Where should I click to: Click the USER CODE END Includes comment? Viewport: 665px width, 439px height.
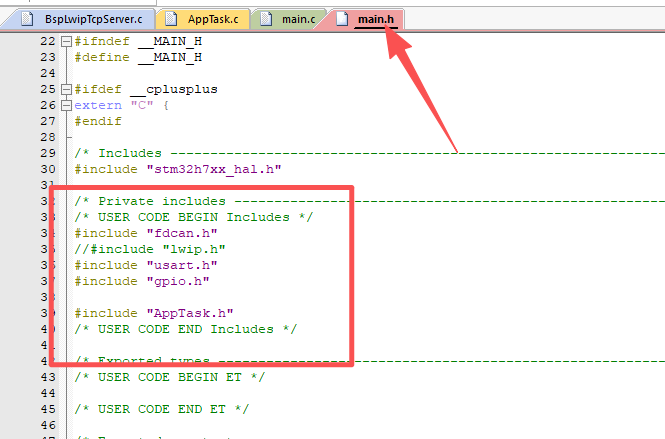(x=186, y=329)
